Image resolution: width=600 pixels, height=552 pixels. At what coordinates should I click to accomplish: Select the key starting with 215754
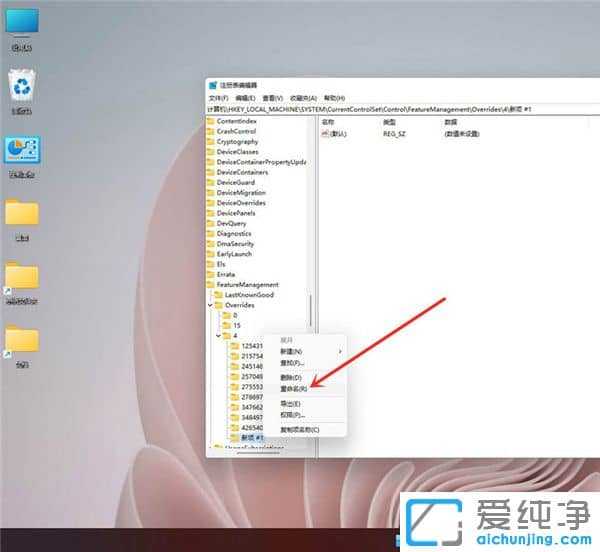point(252,356)
